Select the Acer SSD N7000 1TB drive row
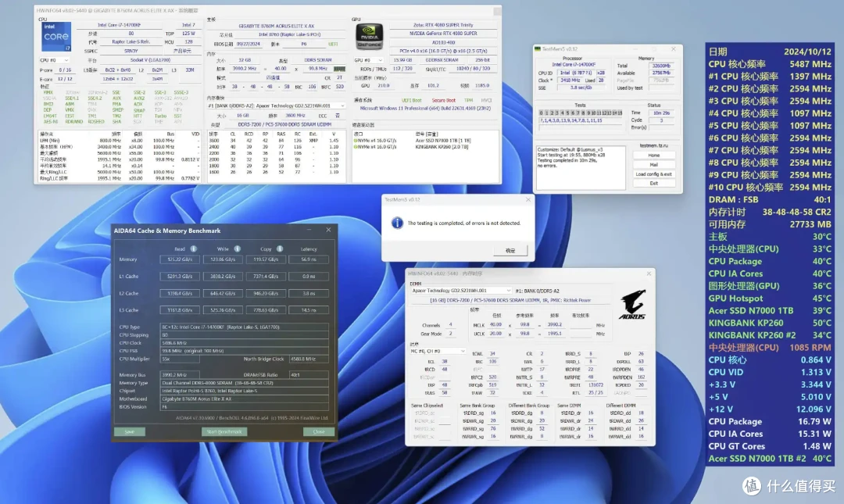Viewport: 844px width, 504px height. [425, 141]
